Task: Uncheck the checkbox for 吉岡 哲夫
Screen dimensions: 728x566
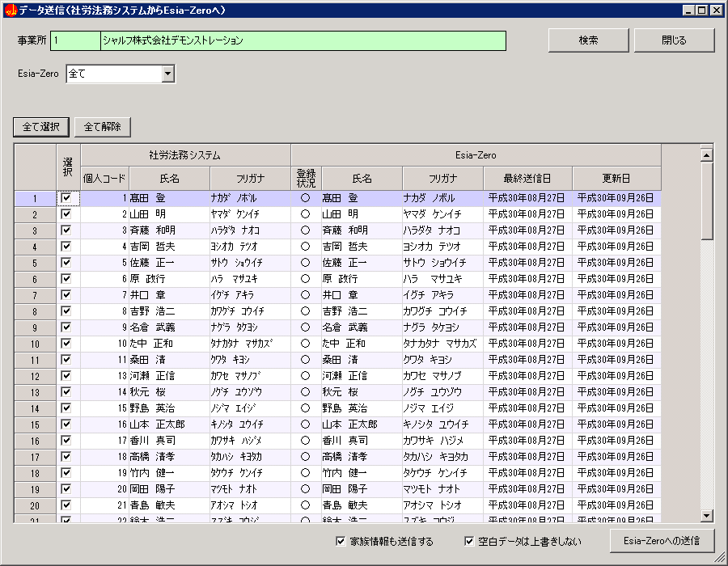Action: [x=66, y=247]
